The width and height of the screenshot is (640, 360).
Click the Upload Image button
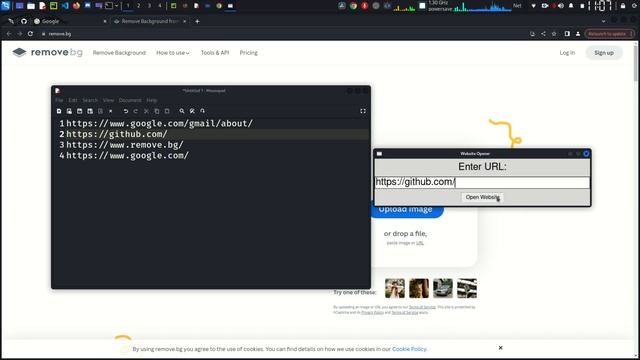407,211
